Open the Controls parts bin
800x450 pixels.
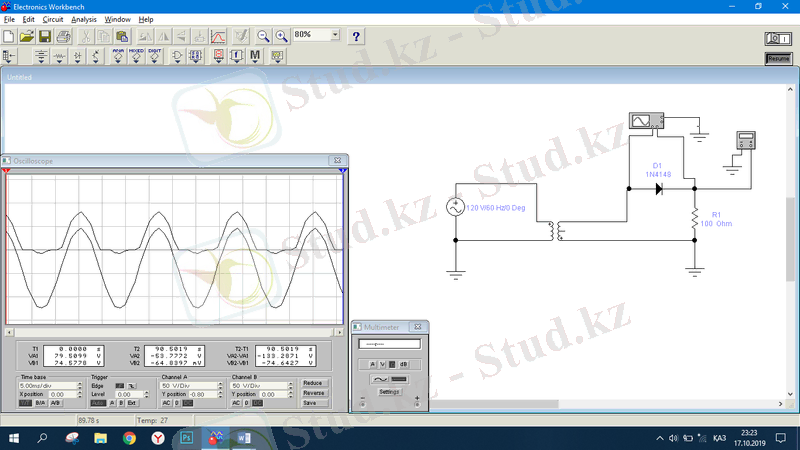[x=237, y=56]
